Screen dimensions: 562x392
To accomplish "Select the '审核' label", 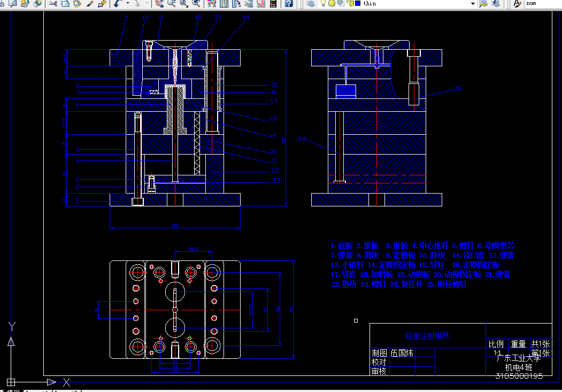I will 379,371.
